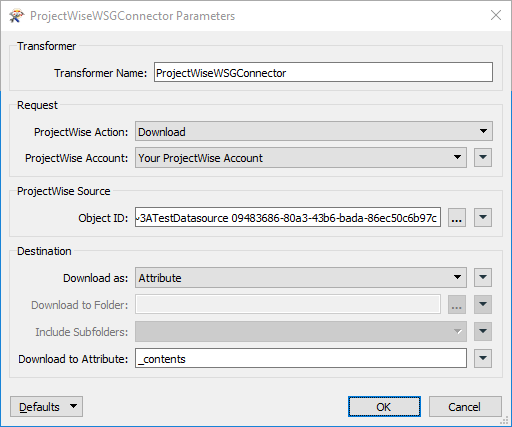The height and width of the screenshot is (427, 512).
Task: Expand the Include Subfolders dropdown
Action: [x=301, y=331]
